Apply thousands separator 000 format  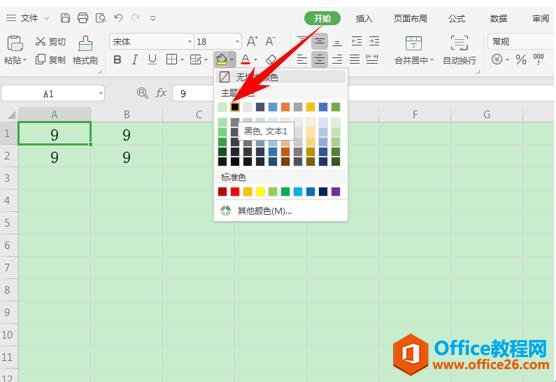[538, 59]
